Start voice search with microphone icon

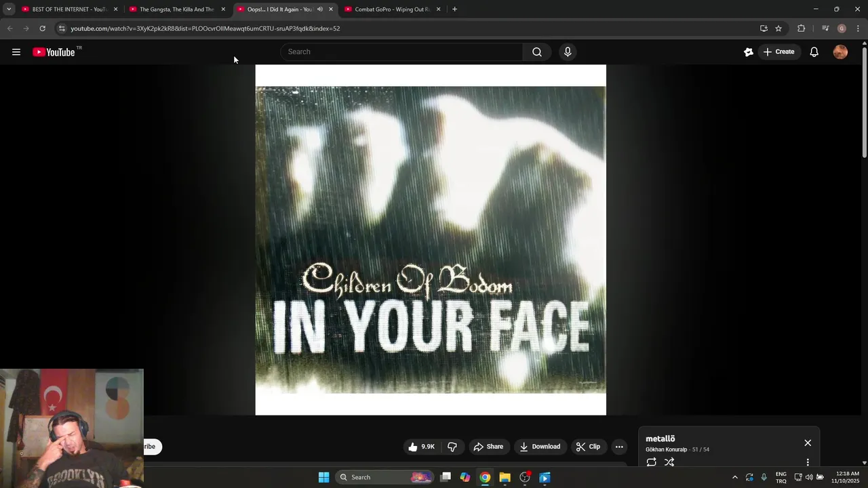coord(568,52)
